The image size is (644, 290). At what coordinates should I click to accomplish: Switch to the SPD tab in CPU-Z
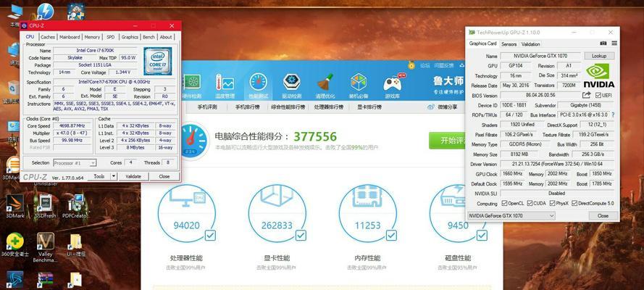point(111,37)
